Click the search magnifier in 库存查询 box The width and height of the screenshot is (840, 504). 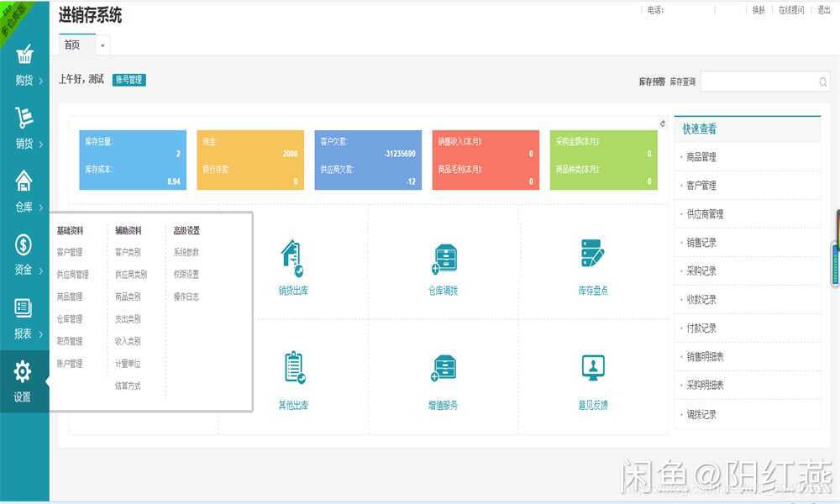coord(822,81)
